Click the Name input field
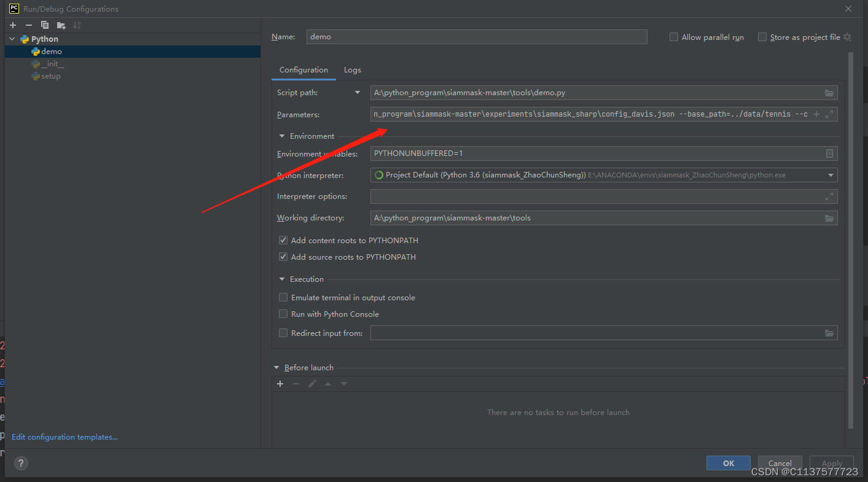The height and width of the screenshot is (482, 868). point(477,37)
